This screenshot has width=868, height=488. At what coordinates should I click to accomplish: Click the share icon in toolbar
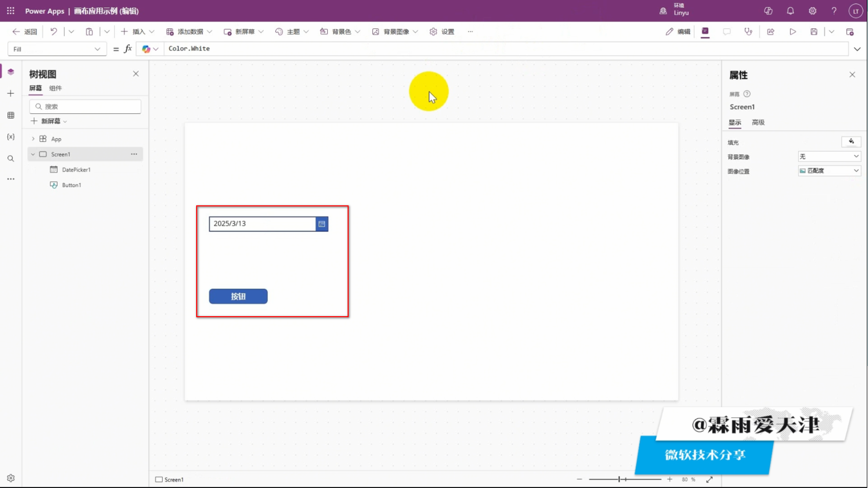(770, 32)
